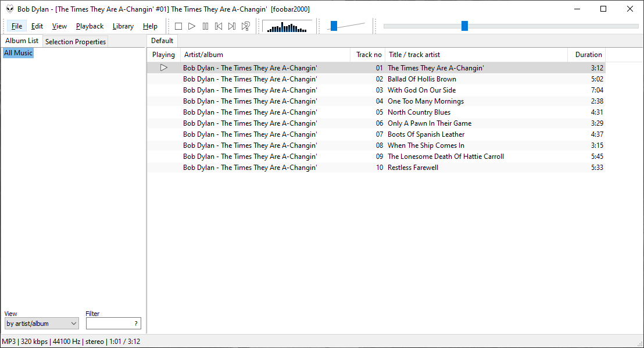
Task: Click the seekbar position handle
Action: click(x=464, y=26)
